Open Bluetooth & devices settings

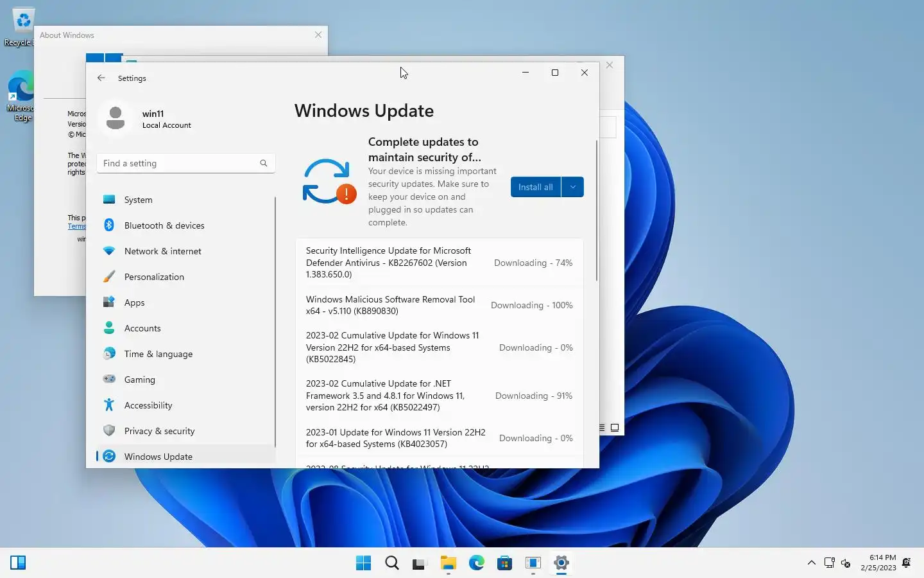(x=186, y=225)
